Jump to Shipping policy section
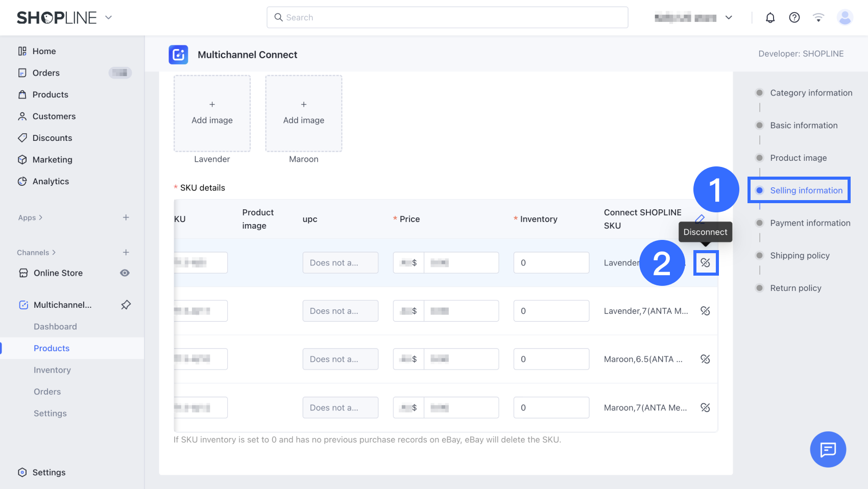Image resolution: width=868 pixels, height=489 pixels. coord(800,256)
